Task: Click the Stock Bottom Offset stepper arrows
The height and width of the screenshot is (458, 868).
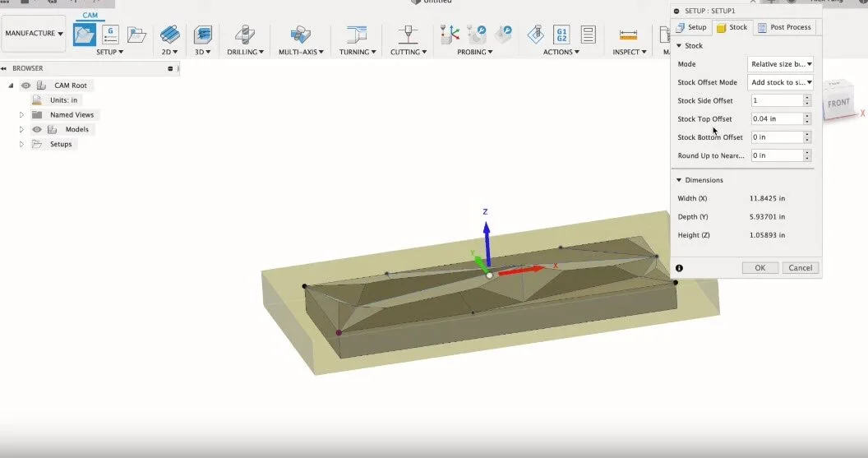Action: (x=807, y=137)
